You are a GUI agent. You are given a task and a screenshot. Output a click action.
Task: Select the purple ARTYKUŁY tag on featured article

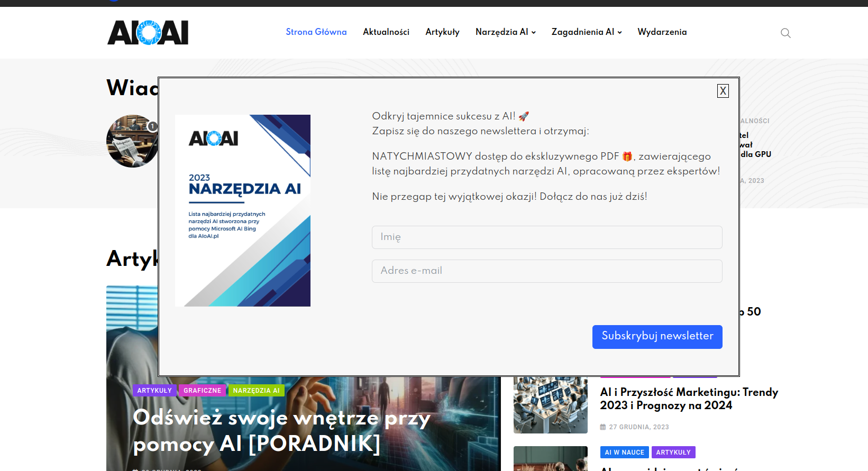pyautogui.click(x=154, y=391)
